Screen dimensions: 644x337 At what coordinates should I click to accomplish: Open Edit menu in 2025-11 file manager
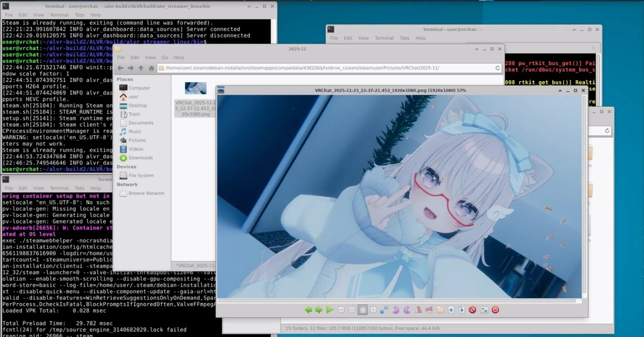pyautogui.click(x=135, y=57)
